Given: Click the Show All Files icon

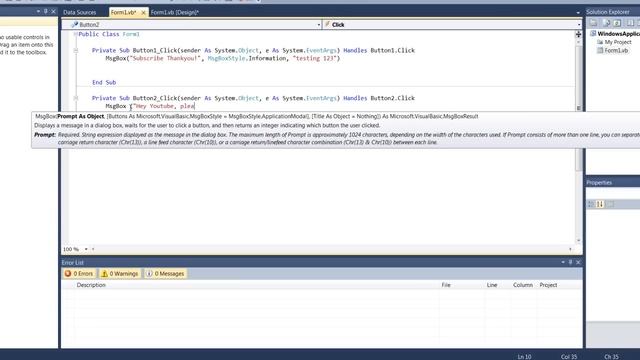Looking at the screenshot, I should 606,23.
